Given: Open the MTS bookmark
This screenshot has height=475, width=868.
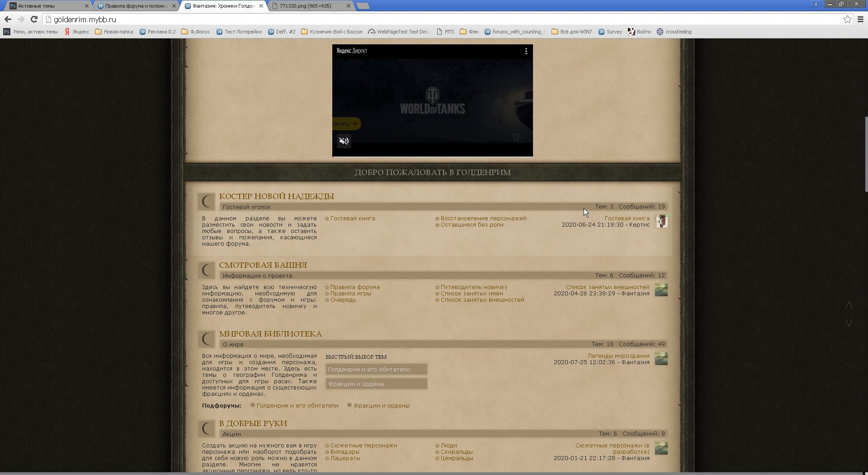Looking at the screenshot, I should coord(445,32).
